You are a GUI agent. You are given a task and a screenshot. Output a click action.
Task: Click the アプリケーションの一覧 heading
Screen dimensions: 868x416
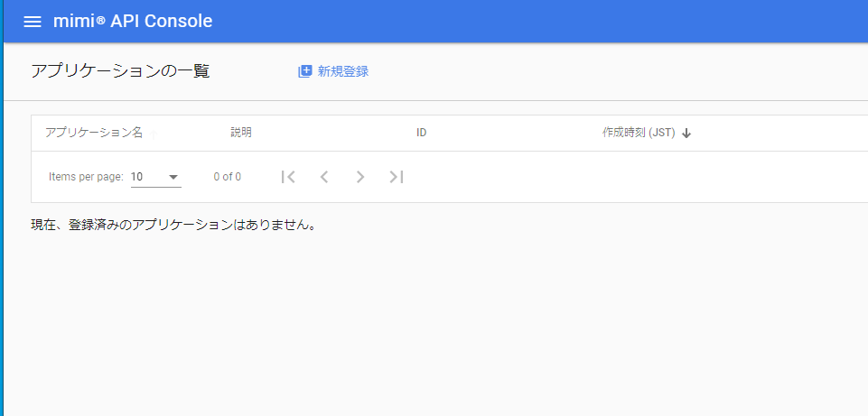[x=120, y=71]
